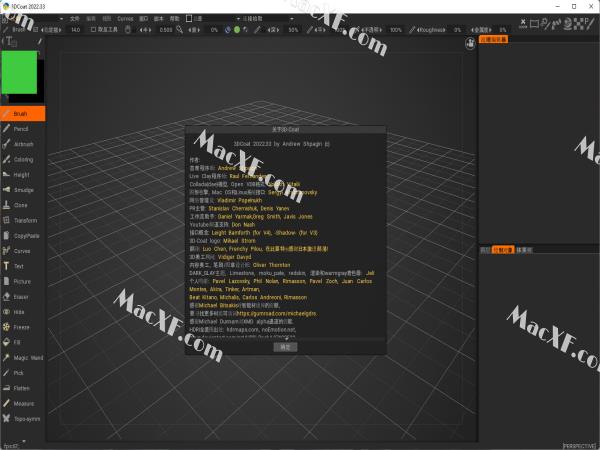Viewport: 600px width, 450px height.
Task: Select the Pick tool
Action: tap(23, 373)
